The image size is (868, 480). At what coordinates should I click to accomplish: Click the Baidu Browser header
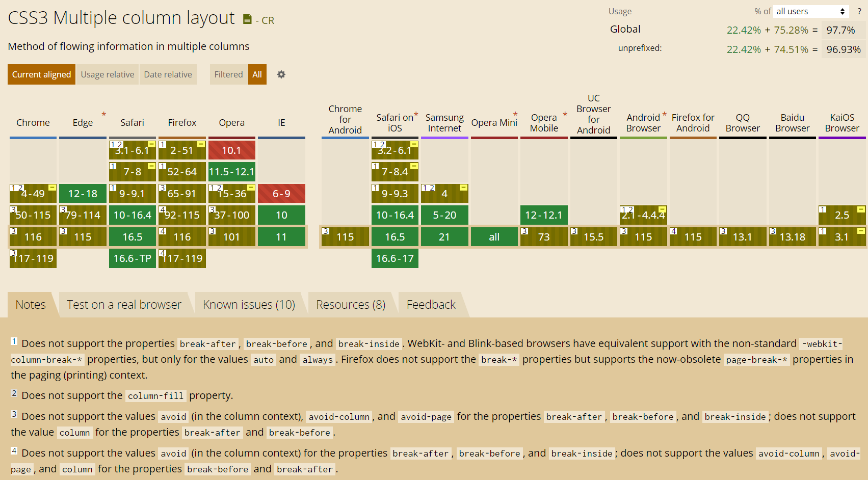(x=793, y=123)
